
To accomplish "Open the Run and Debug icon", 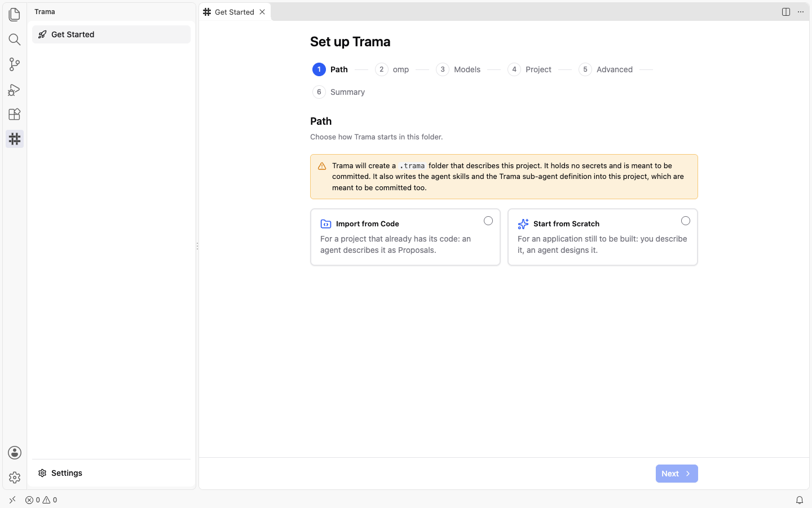I will pos(15,89).
